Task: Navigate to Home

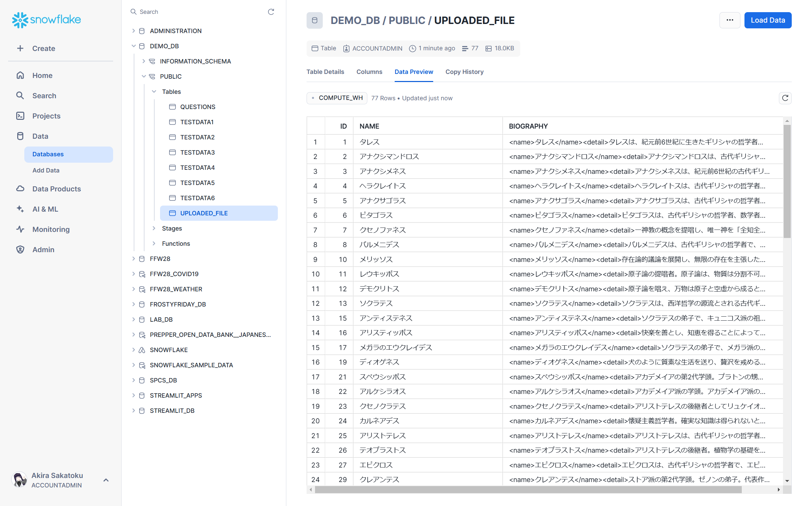Action: coord(42,75)
